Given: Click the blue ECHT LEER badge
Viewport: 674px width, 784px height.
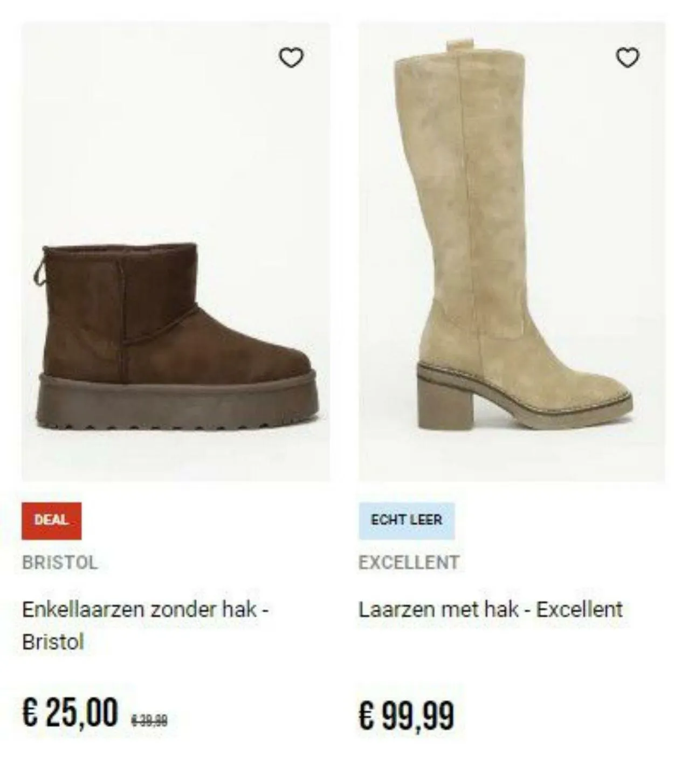Looking at the screenshot, I should click(x=407, y=521).
